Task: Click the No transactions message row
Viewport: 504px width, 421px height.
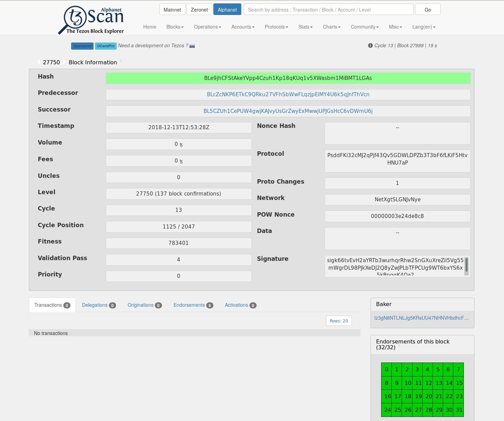Action: pos(195,333)
